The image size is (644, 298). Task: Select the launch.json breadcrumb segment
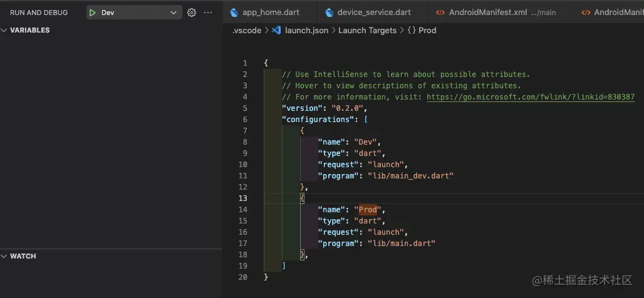(x=307, y=31)
